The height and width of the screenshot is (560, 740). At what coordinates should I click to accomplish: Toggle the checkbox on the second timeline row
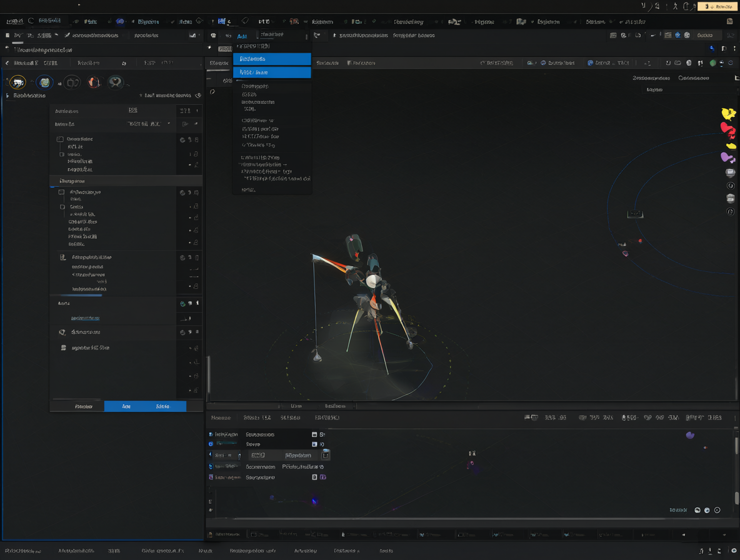tap(314, 444)
